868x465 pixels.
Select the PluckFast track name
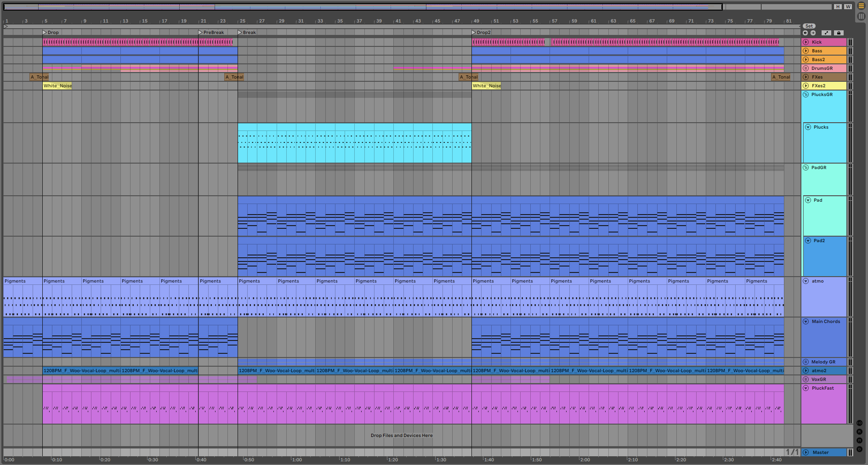coord(823,388)
